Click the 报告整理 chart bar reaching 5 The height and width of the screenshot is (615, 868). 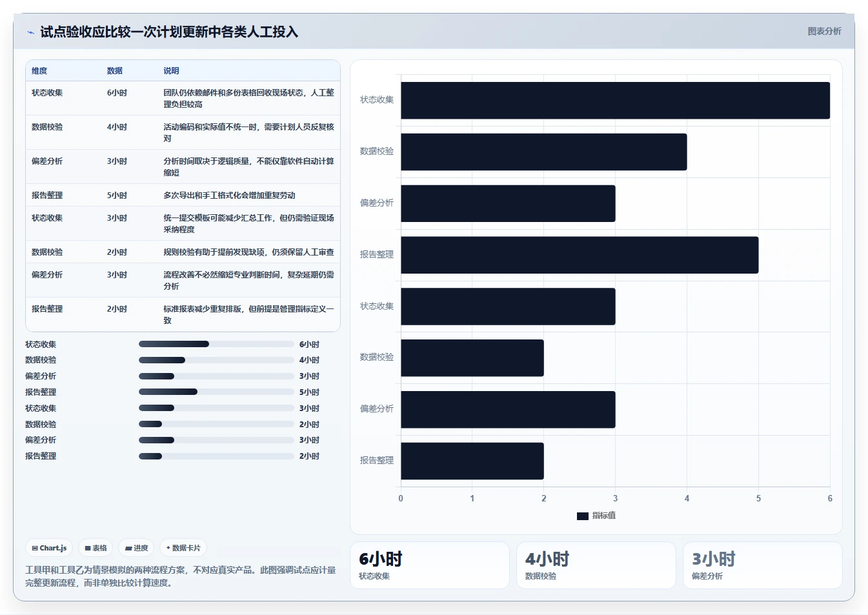(580, 255)
